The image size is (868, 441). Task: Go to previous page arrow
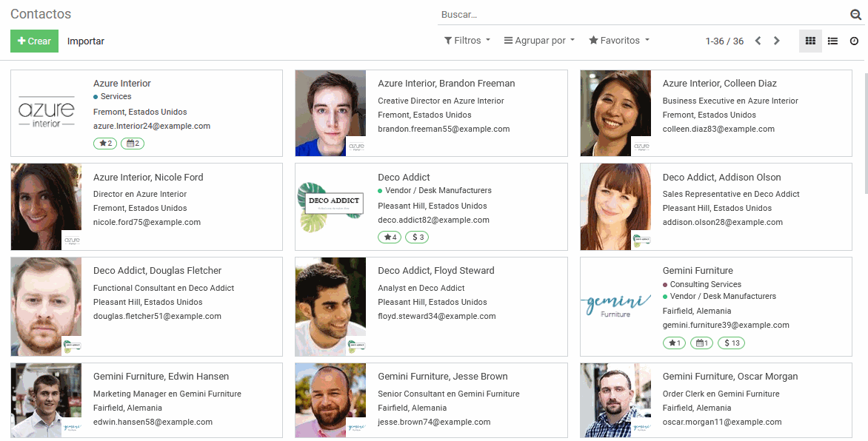click(758, 41)
